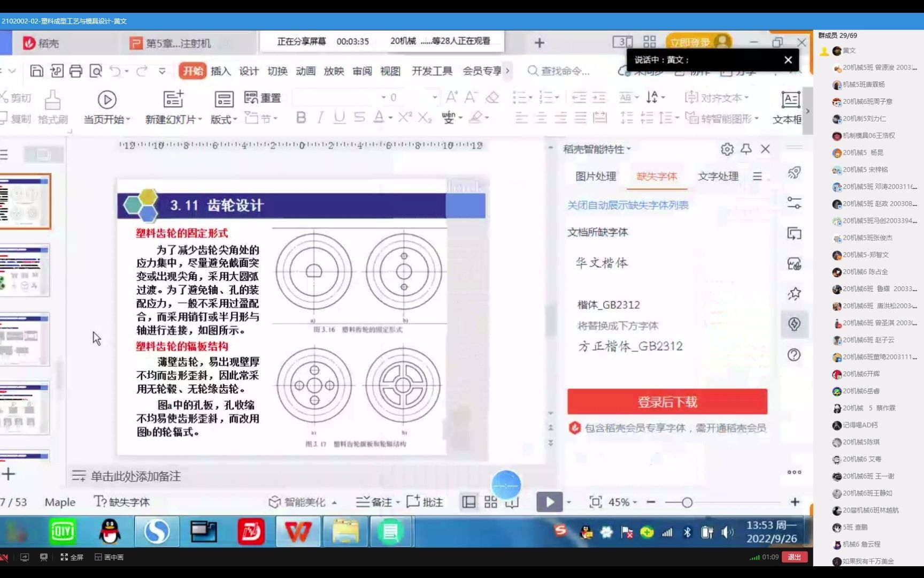Select normal view icon in status bar
This screenshot has width=924, height=578.
pos(469,502)
